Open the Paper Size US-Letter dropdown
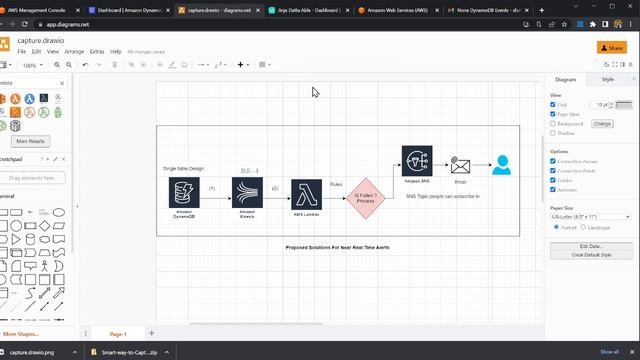 click(591, 217)
